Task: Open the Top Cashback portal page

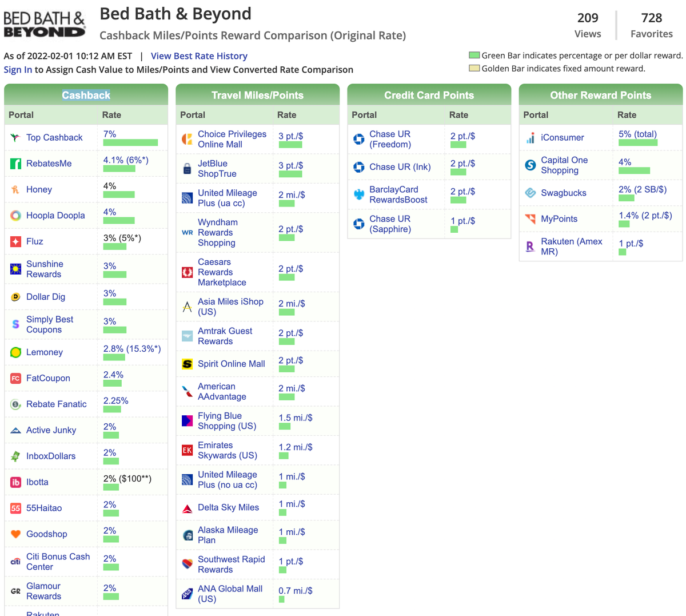Action: (54, 137)
